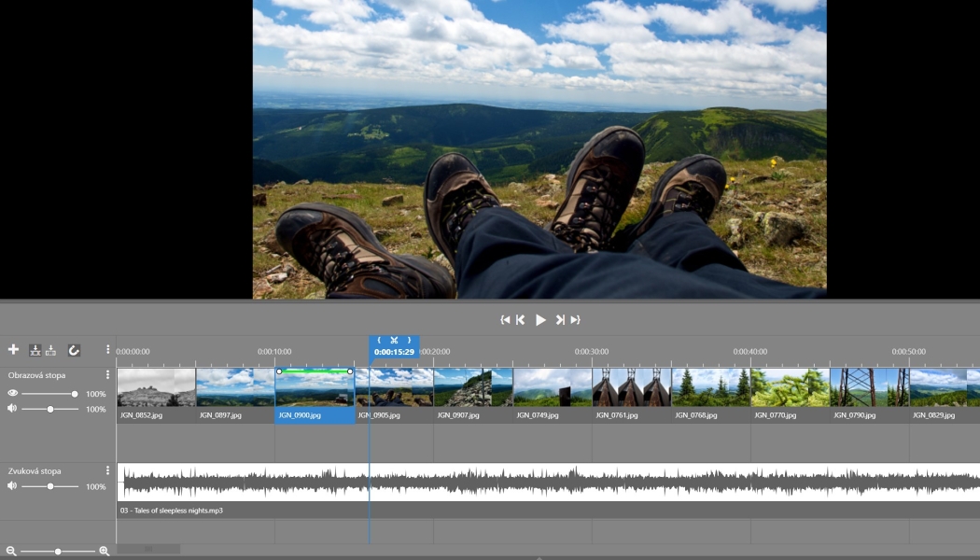
Task: Go to previous clip edge
Action: tap(520, 320)
